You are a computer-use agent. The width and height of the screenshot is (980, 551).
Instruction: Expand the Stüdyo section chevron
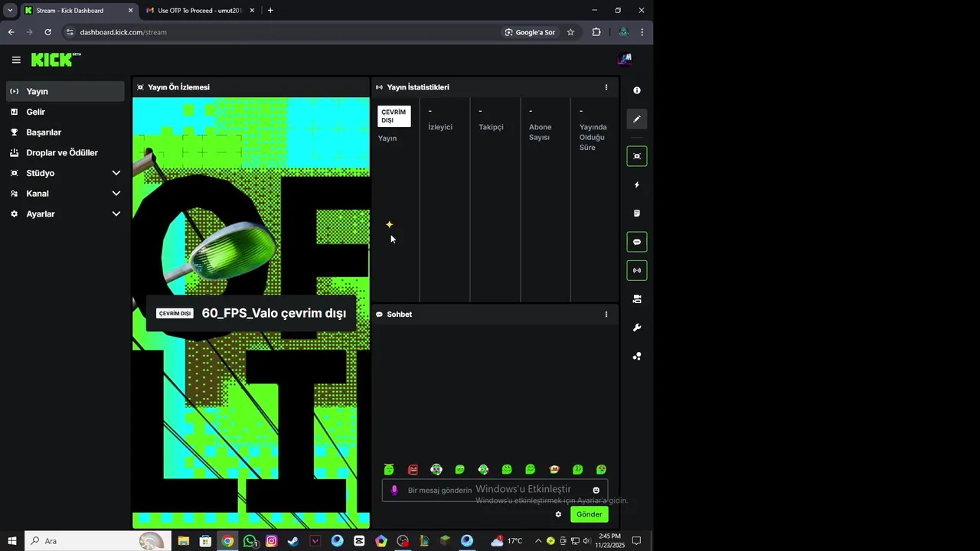116,173
